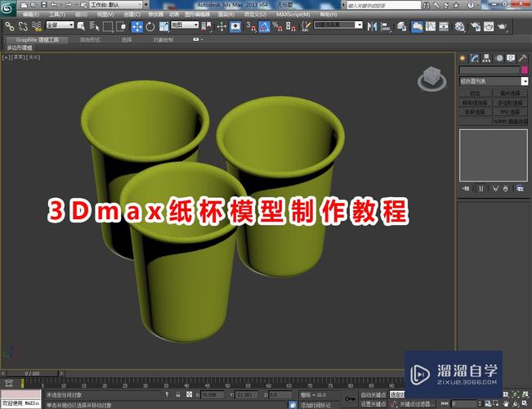Open the Display panel tab
Screen dimensions: 532x409
point(511,58)
